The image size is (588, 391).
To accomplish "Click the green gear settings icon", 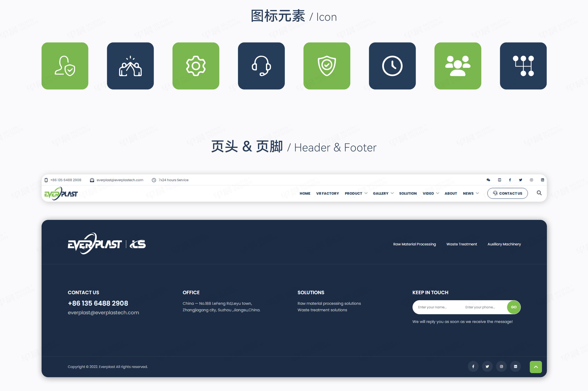I will point(196,66).
